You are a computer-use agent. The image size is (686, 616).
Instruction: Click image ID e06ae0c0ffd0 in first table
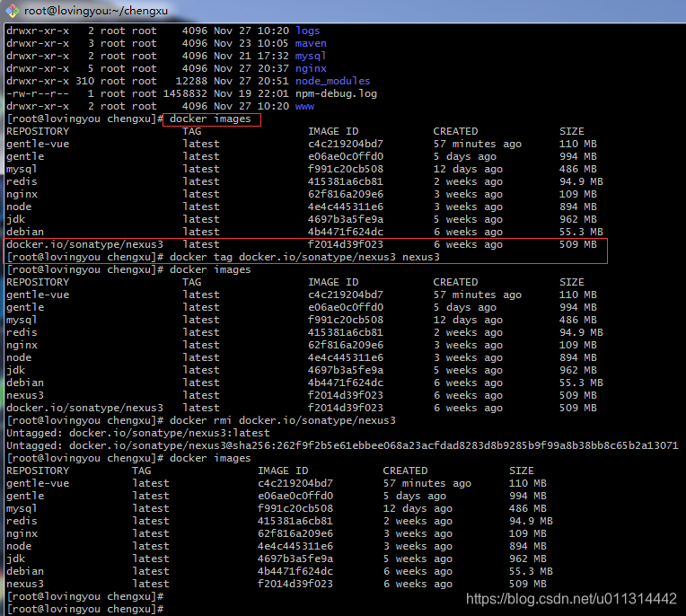point(346,156)
